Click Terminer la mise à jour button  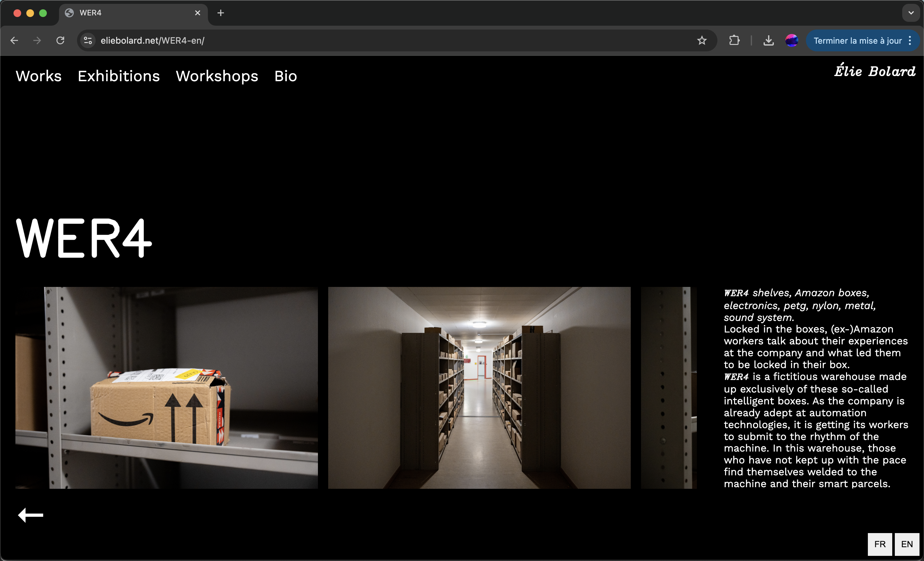coord(857,40)
